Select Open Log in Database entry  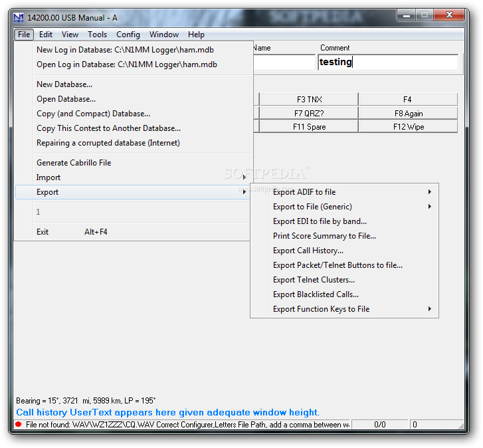pos(132,64)
